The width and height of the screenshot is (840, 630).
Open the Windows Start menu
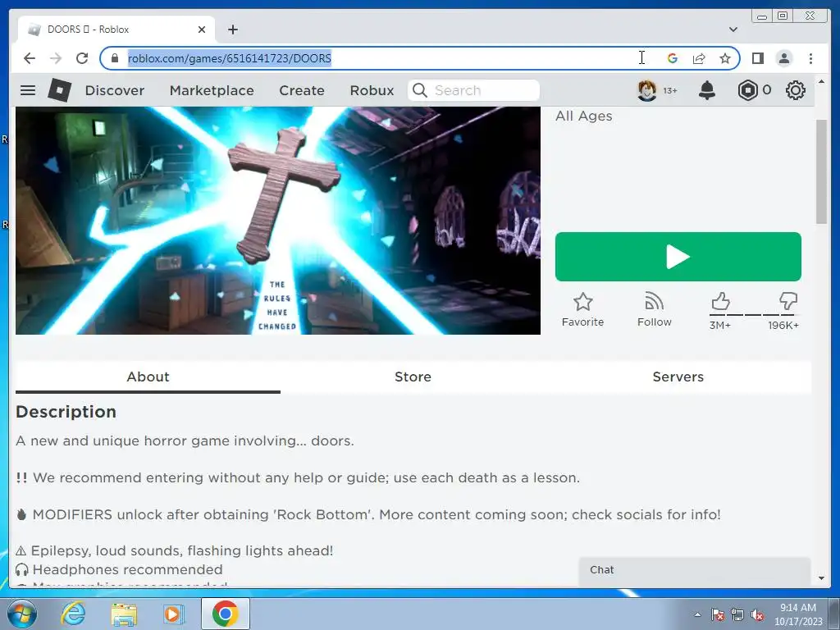click(22, 614)
